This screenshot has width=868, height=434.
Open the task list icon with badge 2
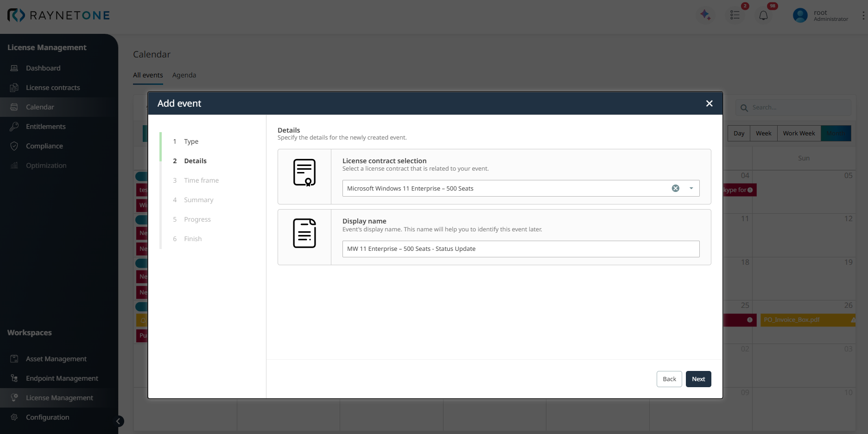735,15
